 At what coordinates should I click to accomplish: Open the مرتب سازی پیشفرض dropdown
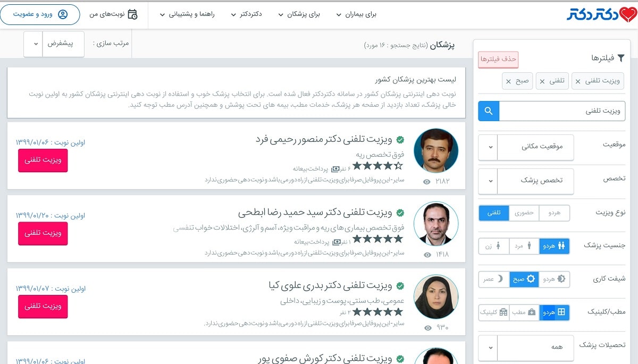(54, 44)
